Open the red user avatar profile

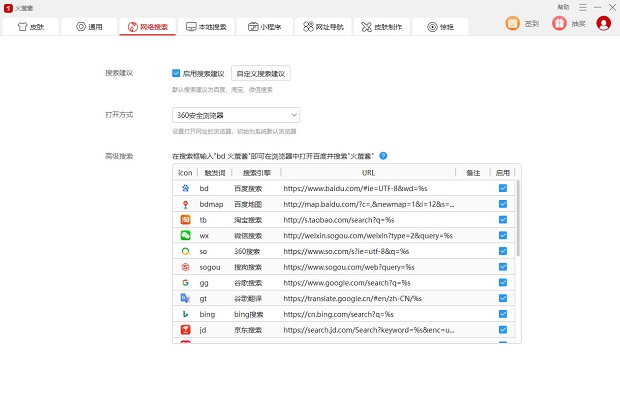[x=603, y=24]
